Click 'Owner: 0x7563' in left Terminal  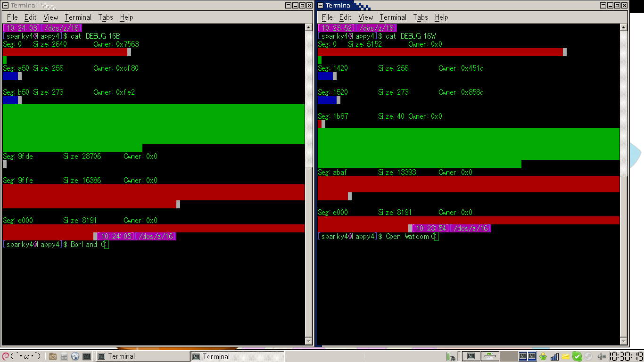pos(116,44)
